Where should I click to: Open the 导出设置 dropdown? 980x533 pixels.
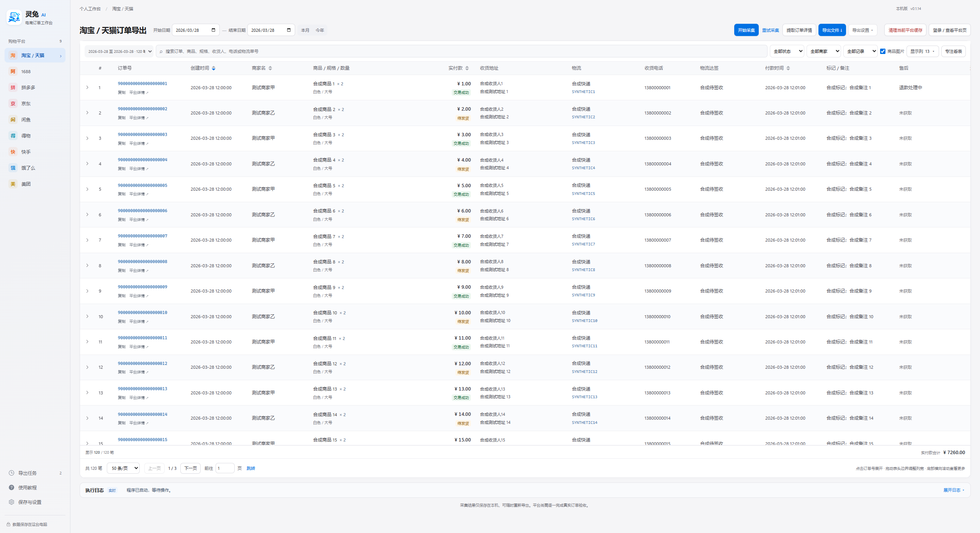(862, 30)
